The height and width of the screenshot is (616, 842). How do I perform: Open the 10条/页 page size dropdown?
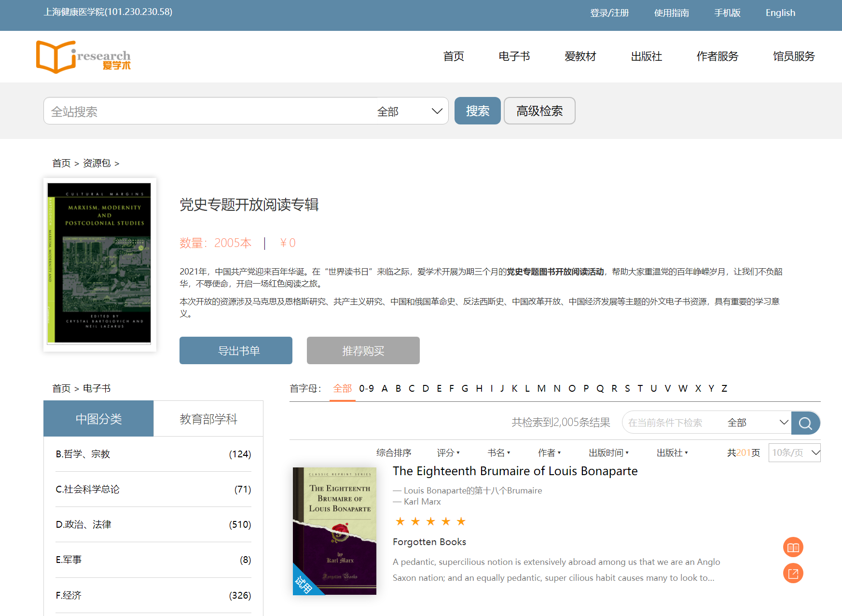click(794, 453)
